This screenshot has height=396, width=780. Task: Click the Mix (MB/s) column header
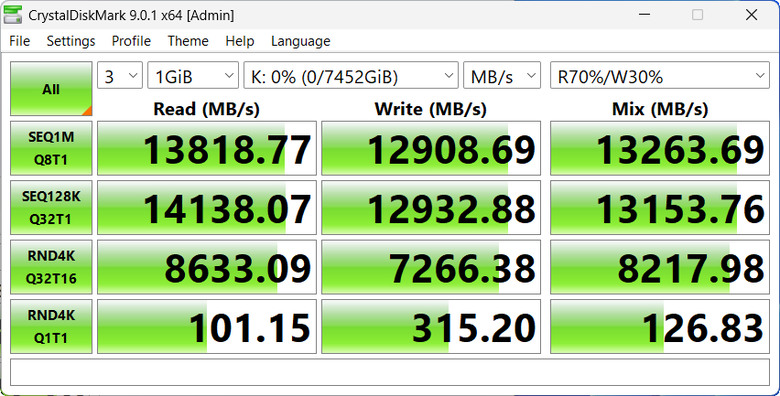pos(660,108)
